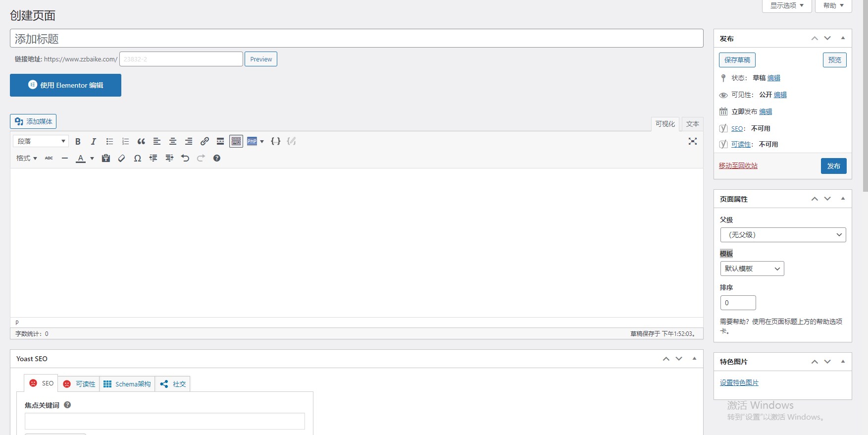This screenshot has height=435, width=868.
Task: Undo the last edit
Action: pos(185,159)
